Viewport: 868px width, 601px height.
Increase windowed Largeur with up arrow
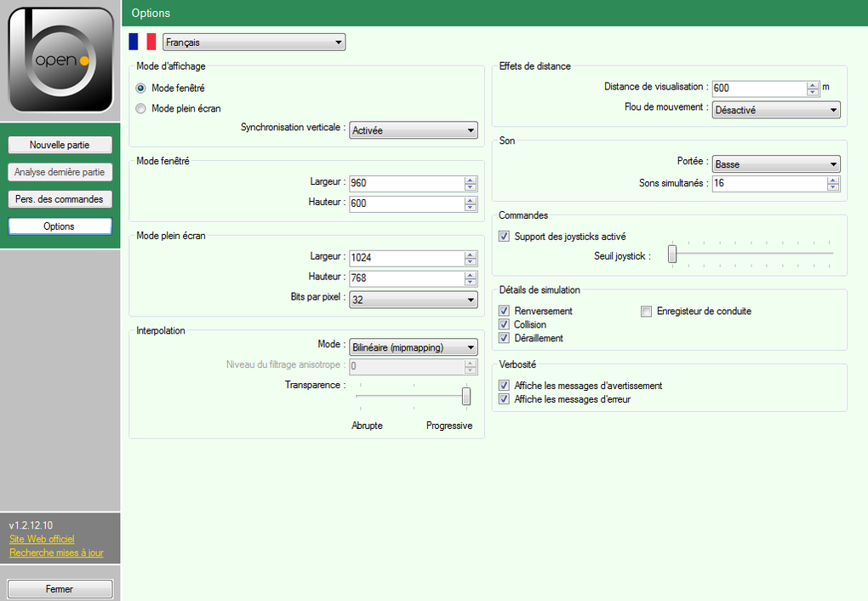point(471,180)
